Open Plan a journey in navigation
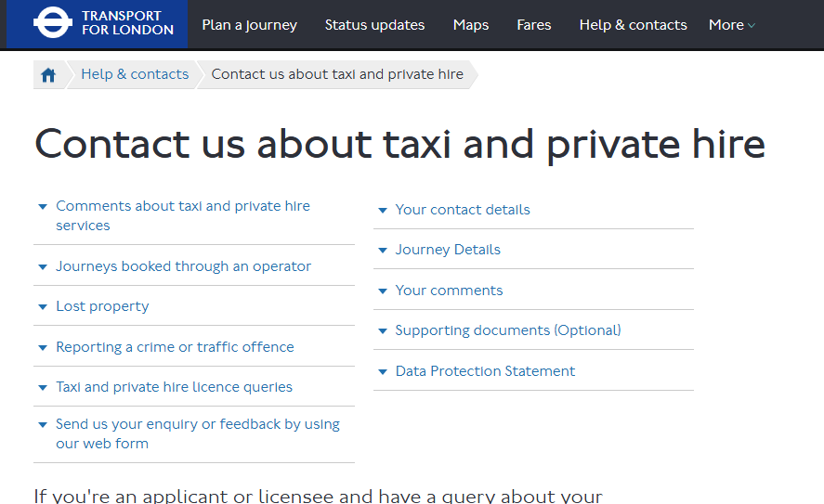 click(250, 25)
